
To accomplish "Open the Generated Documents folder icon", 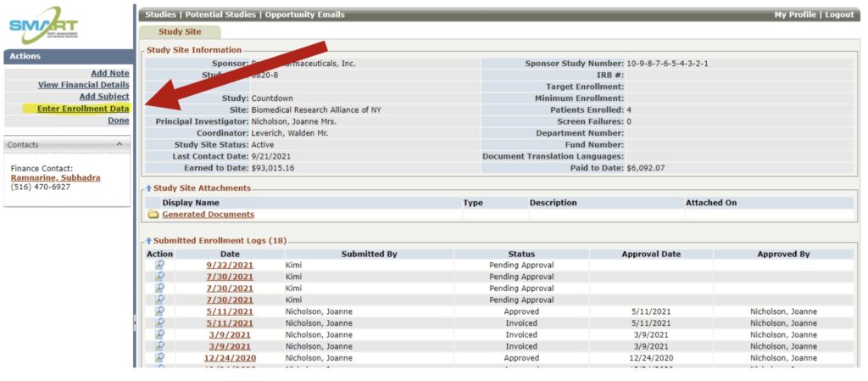I will pos(153,215).
